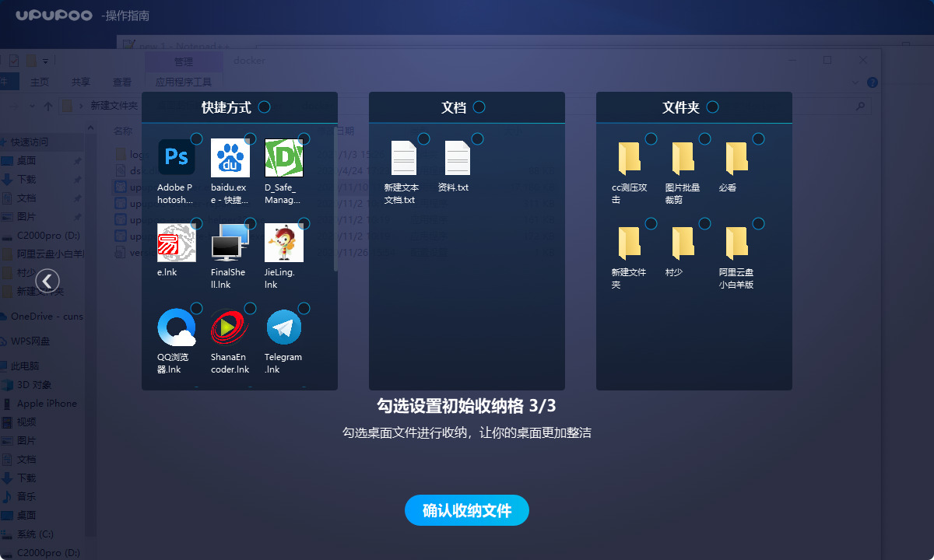Collapse the ribbon with the chevron arrow
934x560 pixels.
[x=854, y=82]
